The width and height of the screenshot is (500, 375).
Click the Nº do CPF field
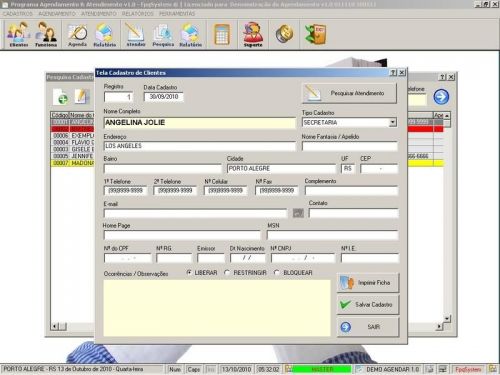tap(128, 258)
